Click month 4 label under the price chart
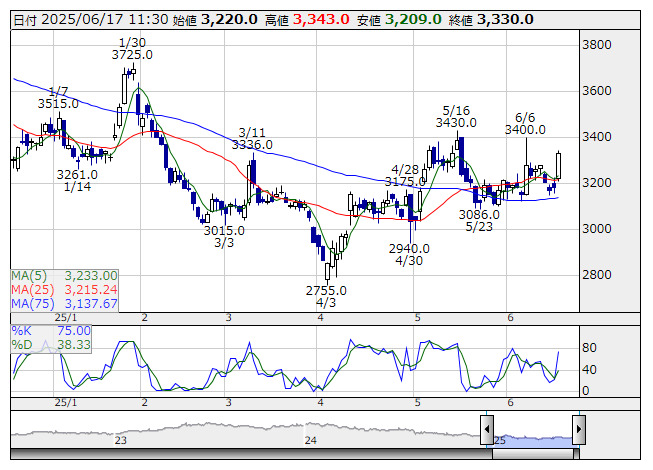Image resolution: width=653 pixels, height=470 pixels. [320, 318]
